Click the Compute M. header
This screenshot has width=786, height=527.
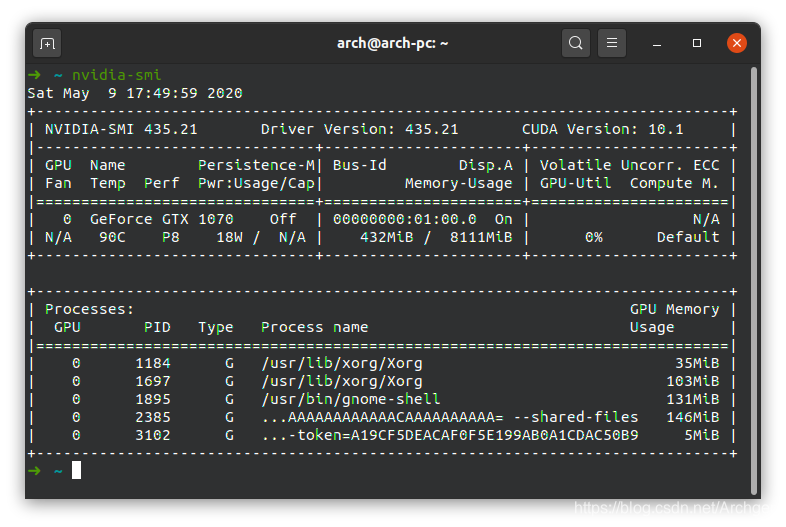click(674, 184)
